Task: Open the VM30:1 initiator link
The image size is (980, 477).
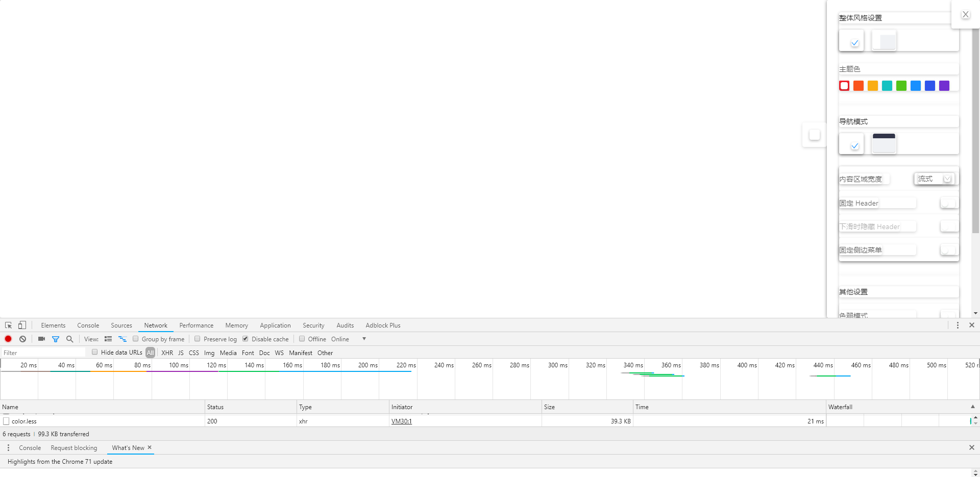Action: [x=402, y=421]
